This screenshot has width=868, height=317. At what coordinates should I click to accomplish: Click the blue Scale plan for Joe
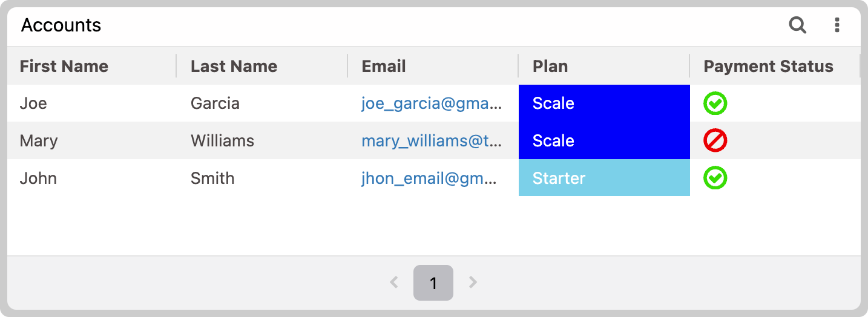604,103
